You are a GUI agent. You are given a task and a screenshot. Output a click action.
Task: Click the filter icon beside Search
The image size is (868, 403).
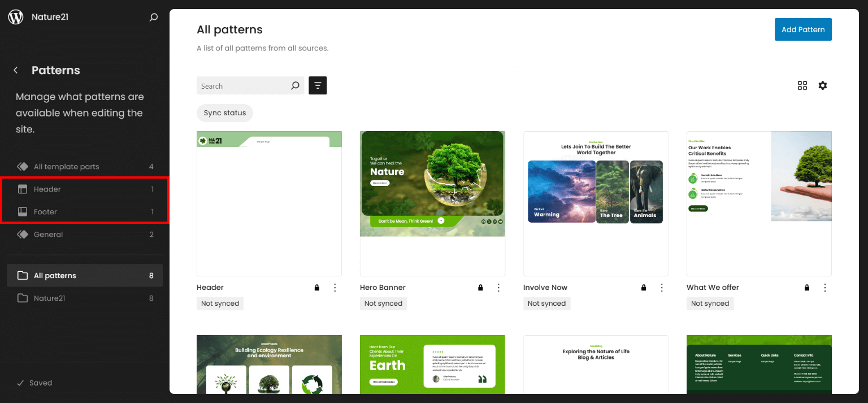318,86
